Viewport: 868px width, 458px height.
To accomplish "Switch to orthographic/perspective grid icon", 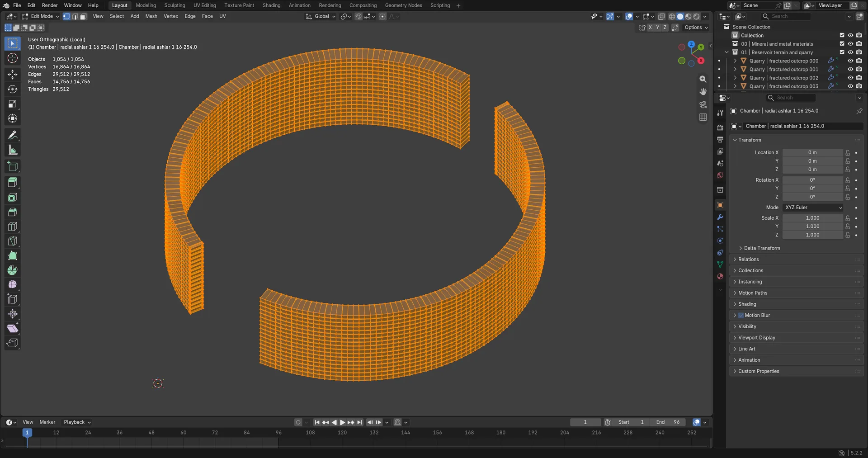I will click(703, 117).
